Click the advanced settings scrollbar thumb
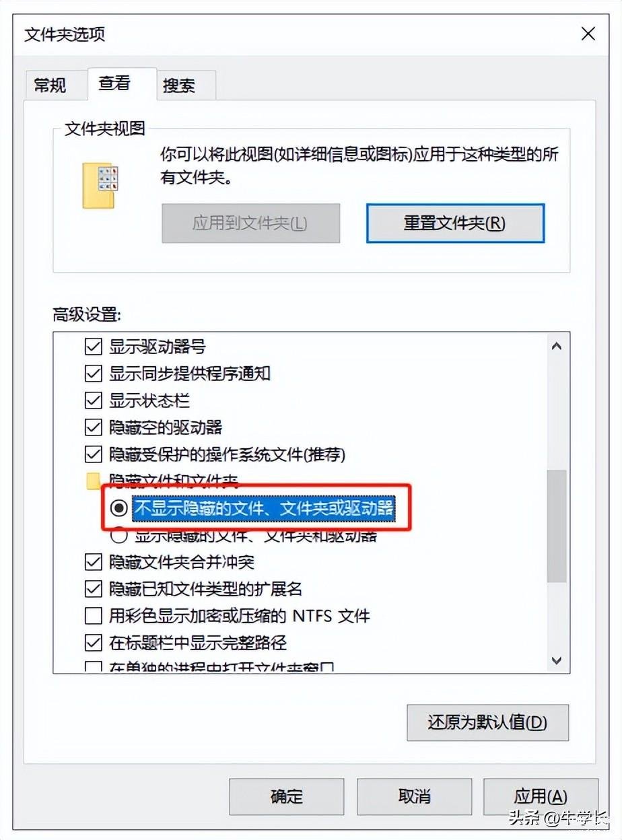Screen dimensions: 622x840 click(557, 526)
